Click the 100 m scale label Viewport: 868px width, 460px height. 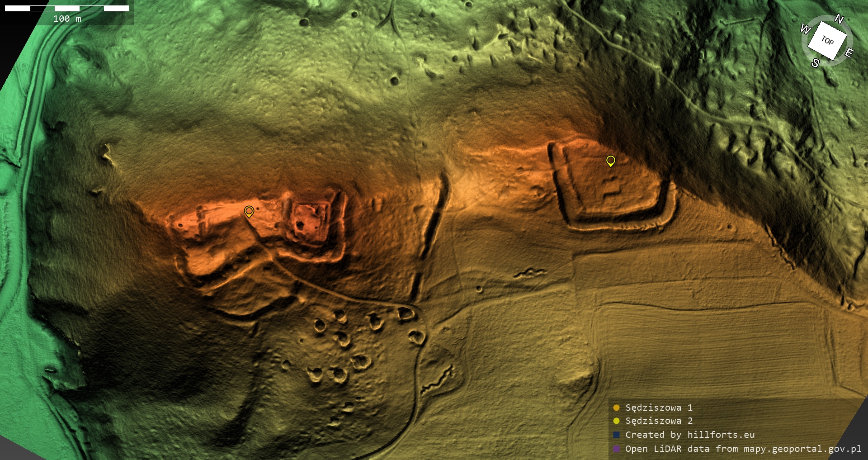pyautogui.click(x=67, y=19)
